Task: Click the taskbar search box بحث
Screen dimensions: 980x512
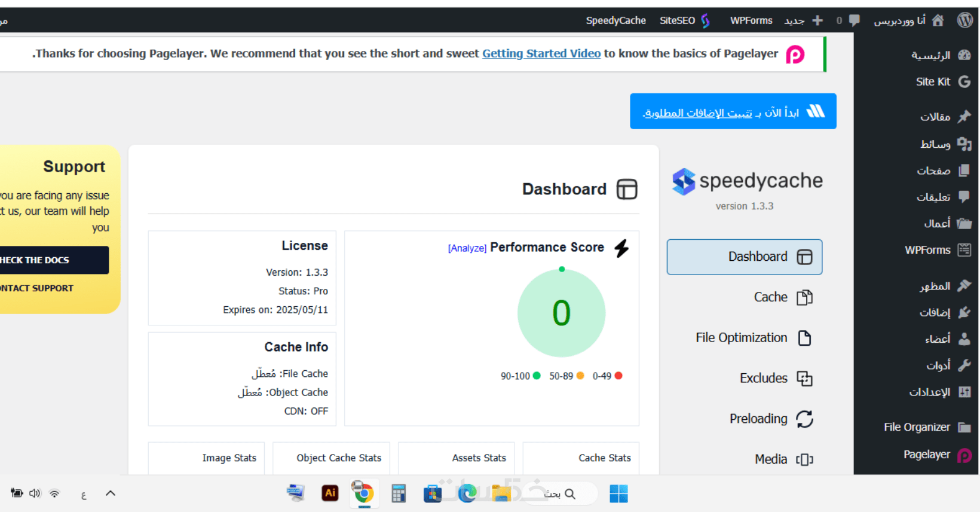Action: pyautogui.click(x=561, y=494)
